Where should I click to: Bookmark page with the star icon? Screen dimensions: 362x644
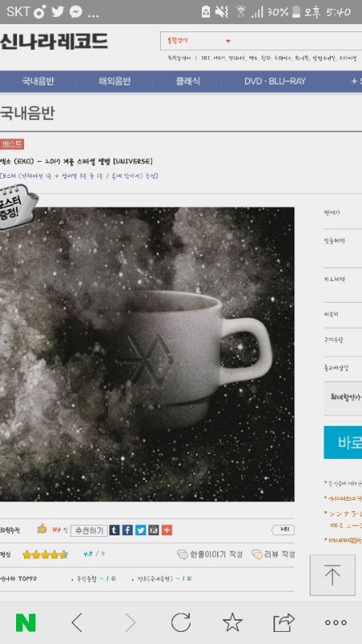[232, 622]
